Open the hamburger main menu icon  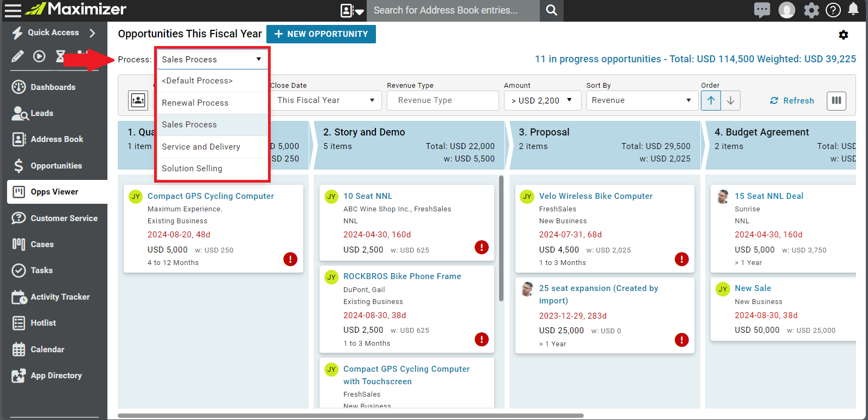click(12, 10)
